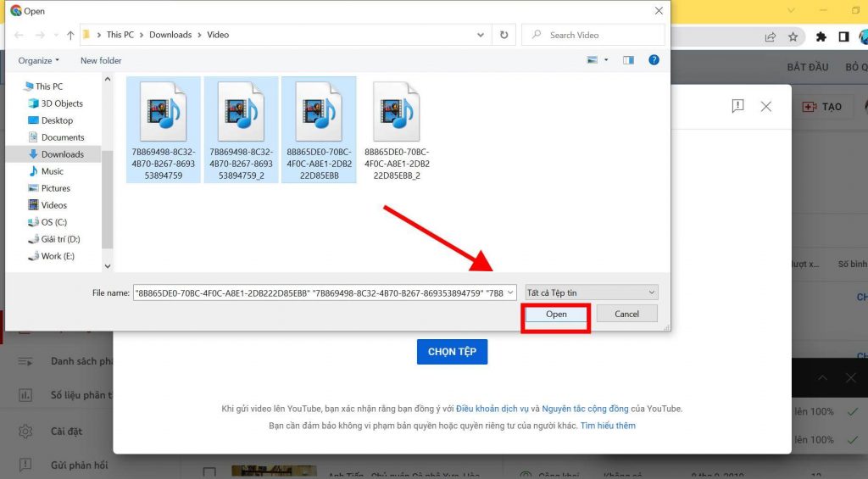Open Music in navigation pane

46,171
